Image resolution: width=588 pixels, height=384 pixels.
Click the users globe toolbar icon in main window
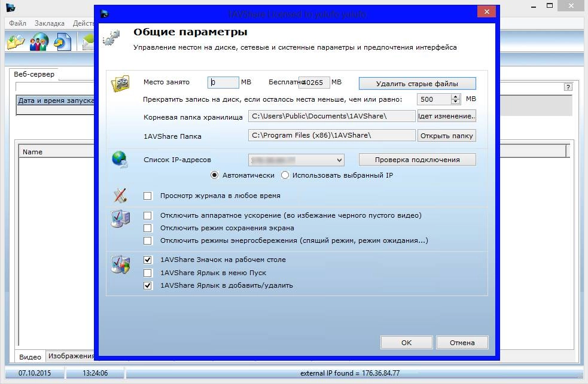click(x=39, y=42)
